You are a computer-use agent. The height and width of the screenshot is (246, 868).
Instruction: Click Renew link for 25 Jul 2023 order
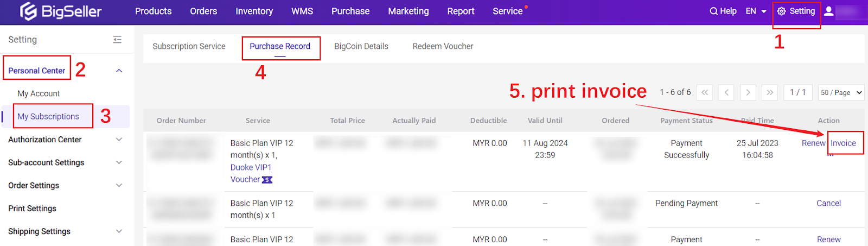[x=813, y=143]
